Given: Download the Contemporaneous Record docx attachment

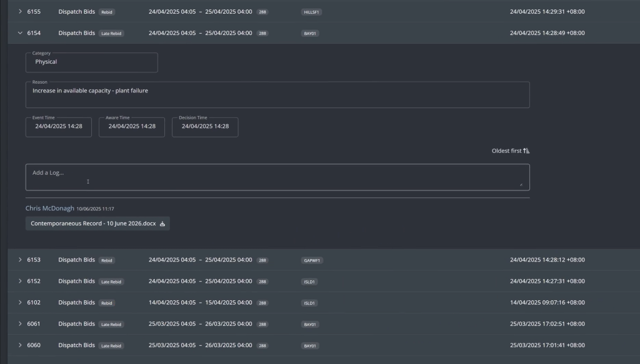Looking at the screenshot, I should pyautogui.click(x=162, y=224).
